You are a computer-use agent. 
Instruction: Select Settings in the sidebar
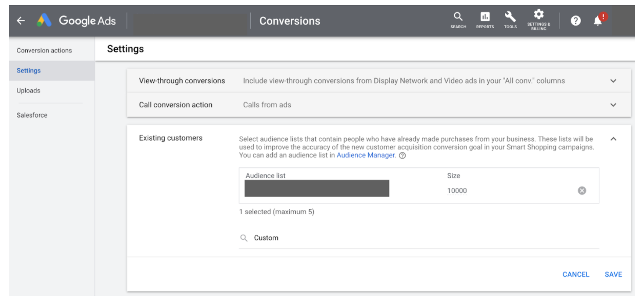pos(29,70)
